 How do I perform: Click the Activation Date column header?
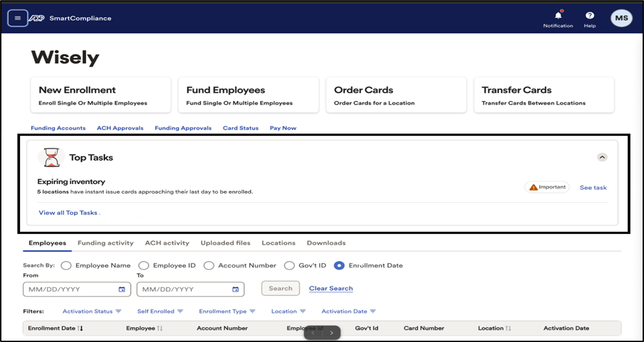tap(566, 328)
